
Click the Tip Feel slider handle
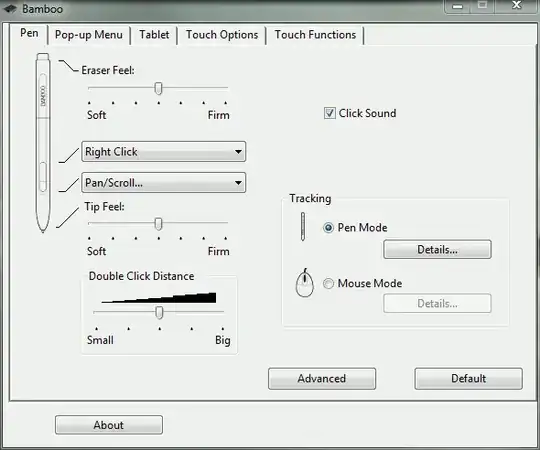(158, 224)
